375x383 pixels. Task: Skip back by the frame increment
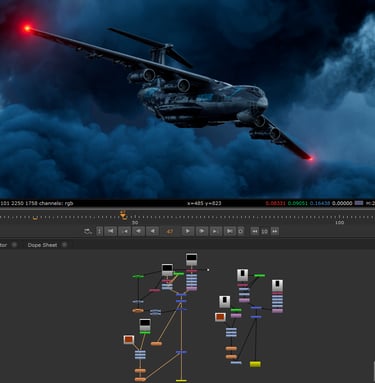point(255,231)
